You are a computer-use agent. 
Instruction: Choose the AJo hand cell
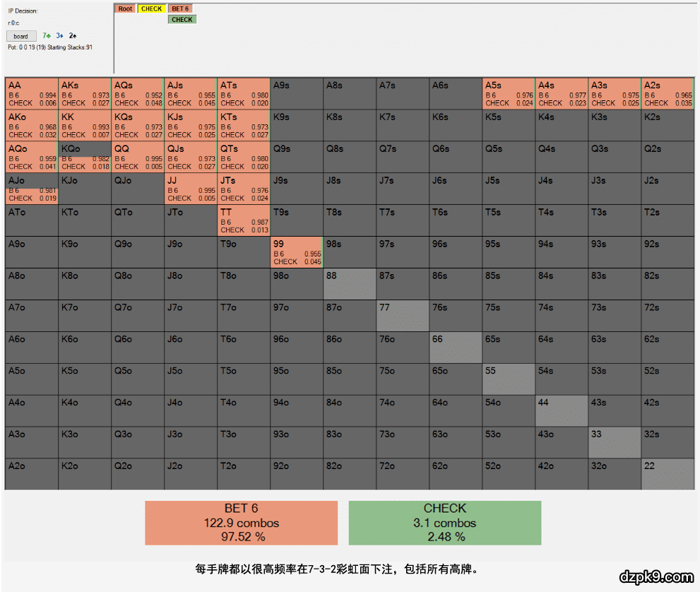[x=32, y=189]
